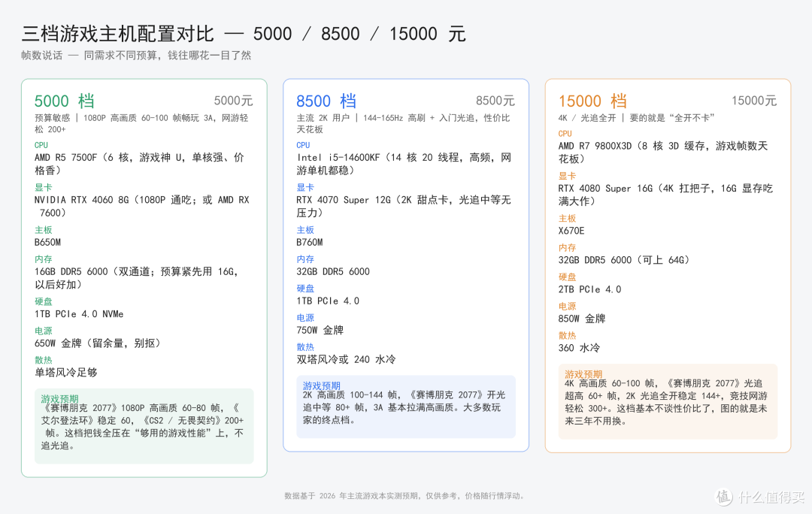Click 双塔风冷或 240 水冷 cooling entry
This screenshot has width=812, height=514.
346,359
